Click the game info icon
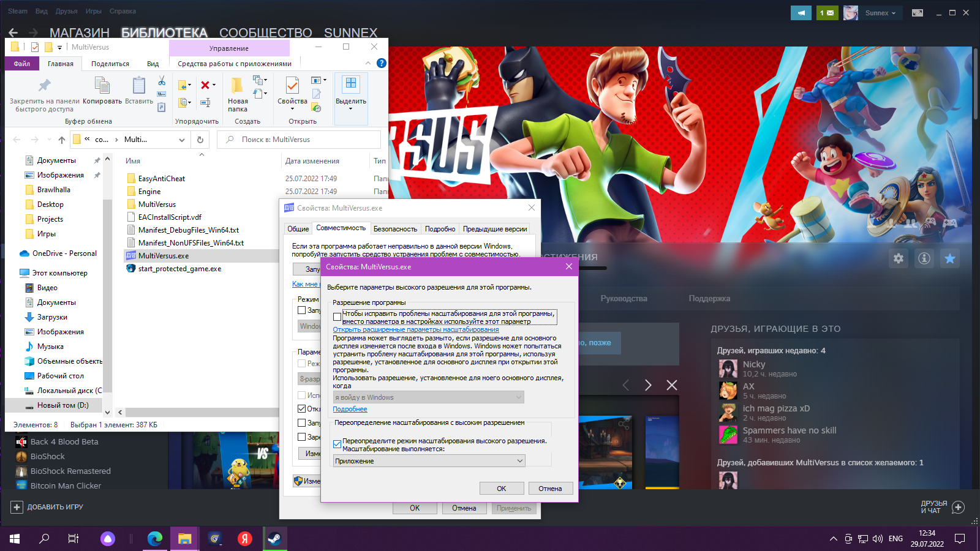 924,258
